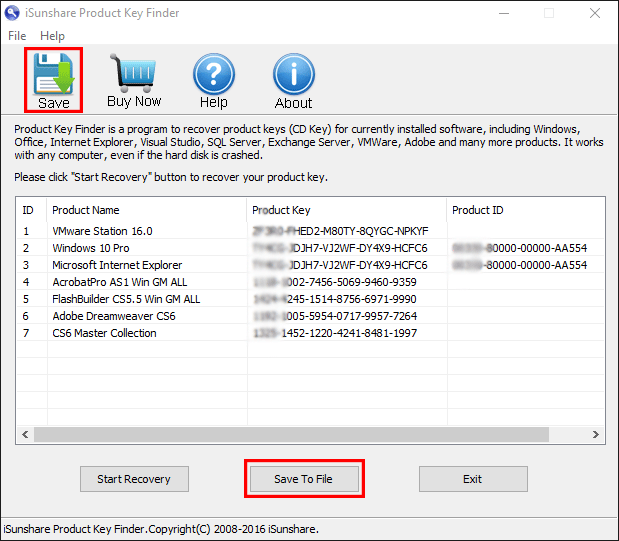Image resolution: width=619 pixels, height=541 pixels.
Task: Click the horizontal scrollbar left arrow
Action: [25, 434]
